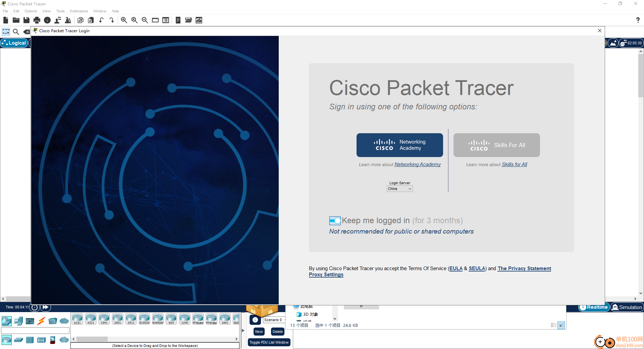Open the drawing palette rectangle icon
Screen dimensions: 644x349
155,20
